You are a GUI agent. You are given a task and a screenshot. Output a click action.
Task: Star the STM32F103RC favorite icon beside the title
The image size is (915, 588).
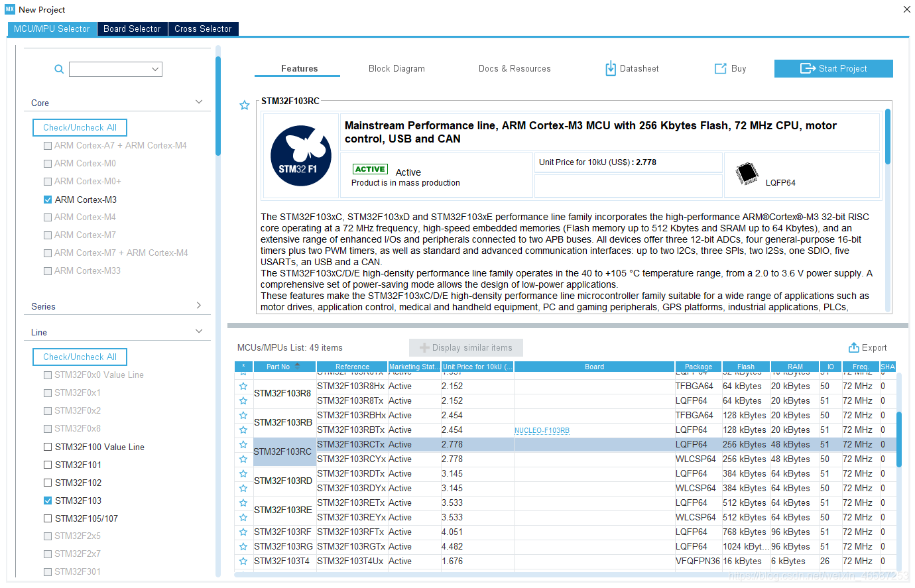(x=245, y=105)
